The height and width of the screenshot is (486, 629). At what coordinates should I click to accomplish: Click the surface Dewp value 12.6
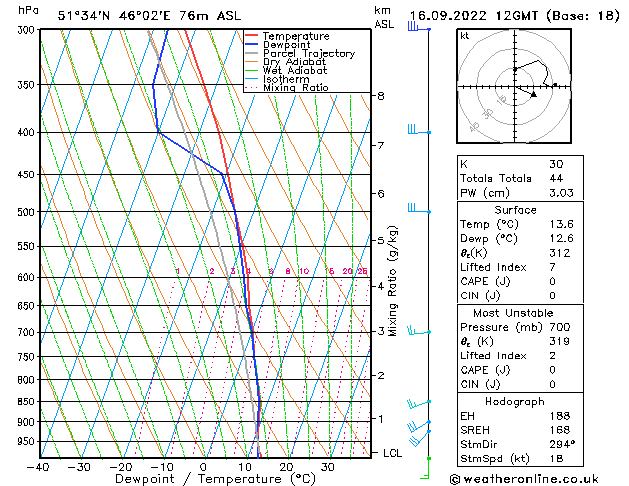562,238
